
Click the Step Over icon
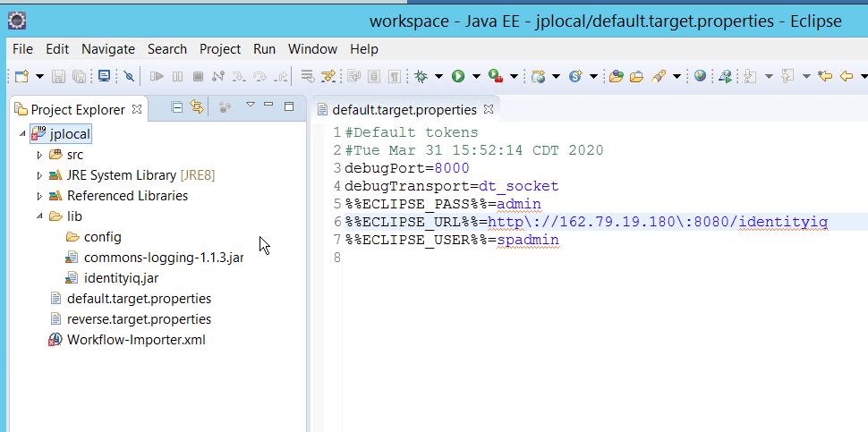(260, 76)
